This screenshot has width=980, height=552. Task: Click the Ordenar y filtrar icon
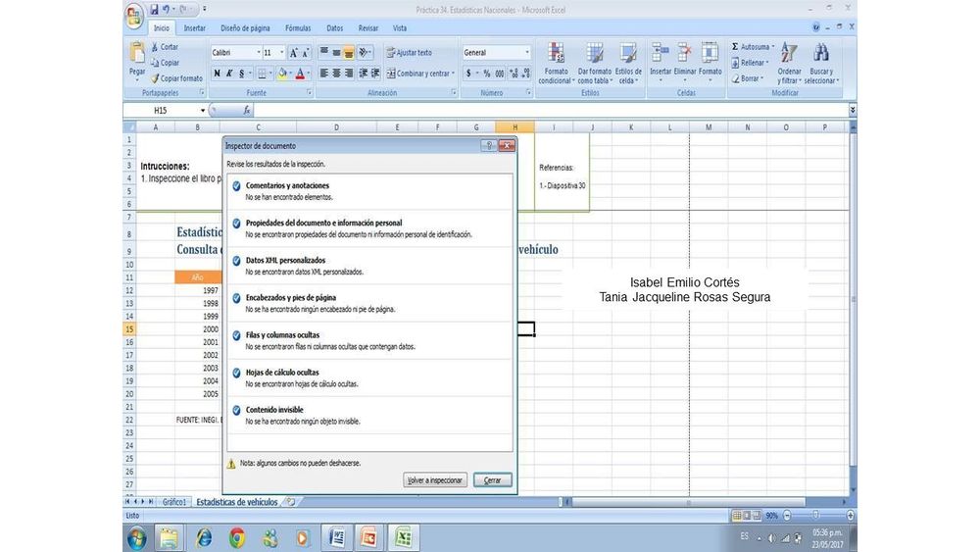789,55
